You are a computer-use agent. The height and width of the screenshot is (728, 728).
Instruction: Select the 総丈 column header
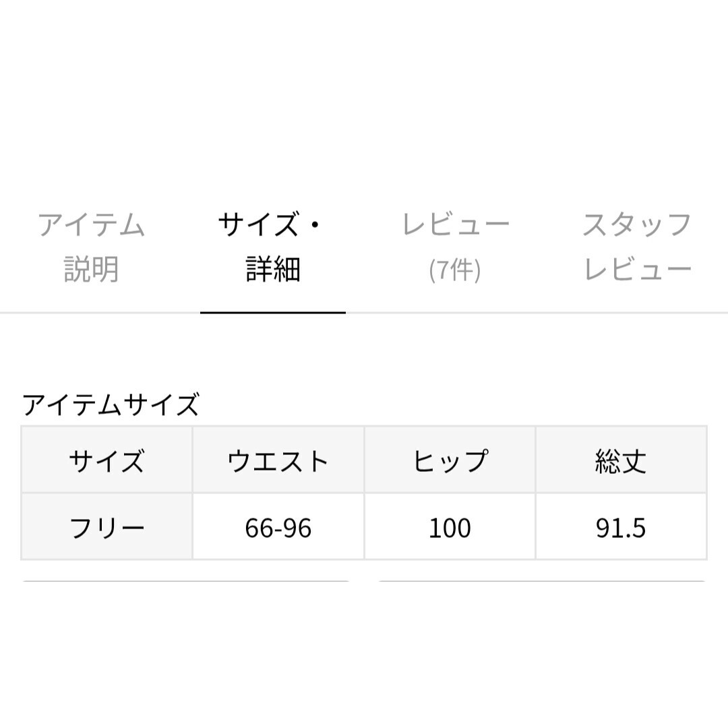click(621, 460)
